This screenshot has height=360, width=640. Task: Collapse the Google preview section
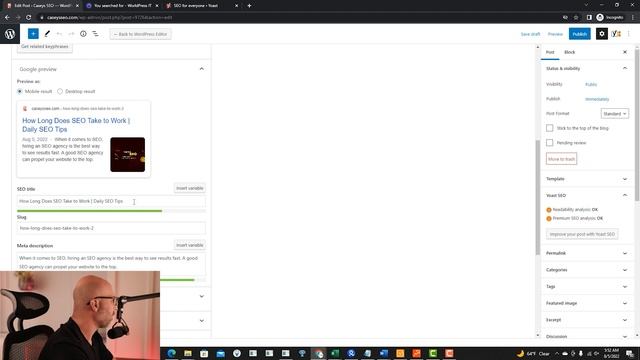[x=201, y=69]
